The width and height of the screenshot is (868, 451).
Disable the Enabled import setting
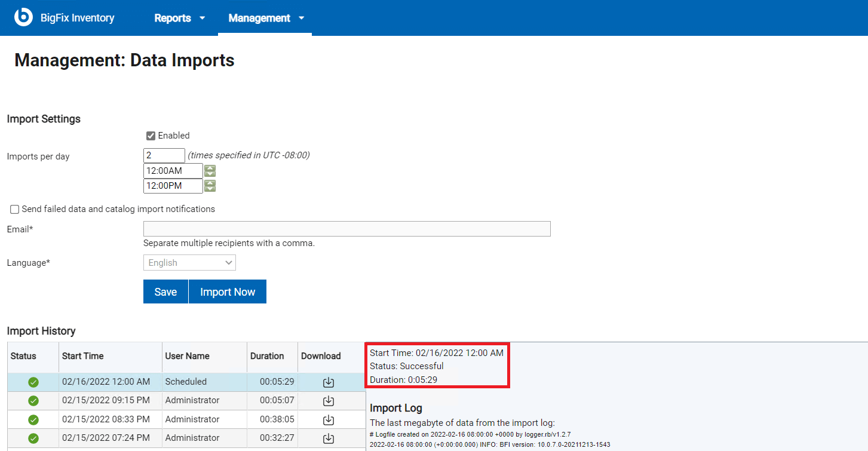151,136
